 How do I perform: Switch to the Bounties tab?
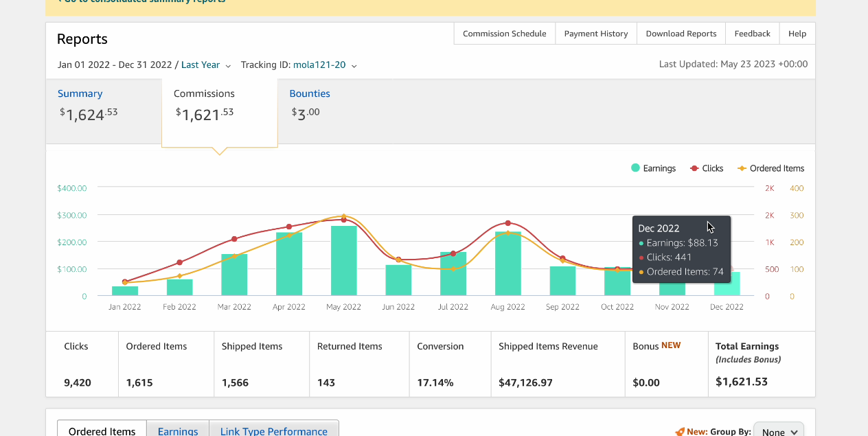point(310,94)
